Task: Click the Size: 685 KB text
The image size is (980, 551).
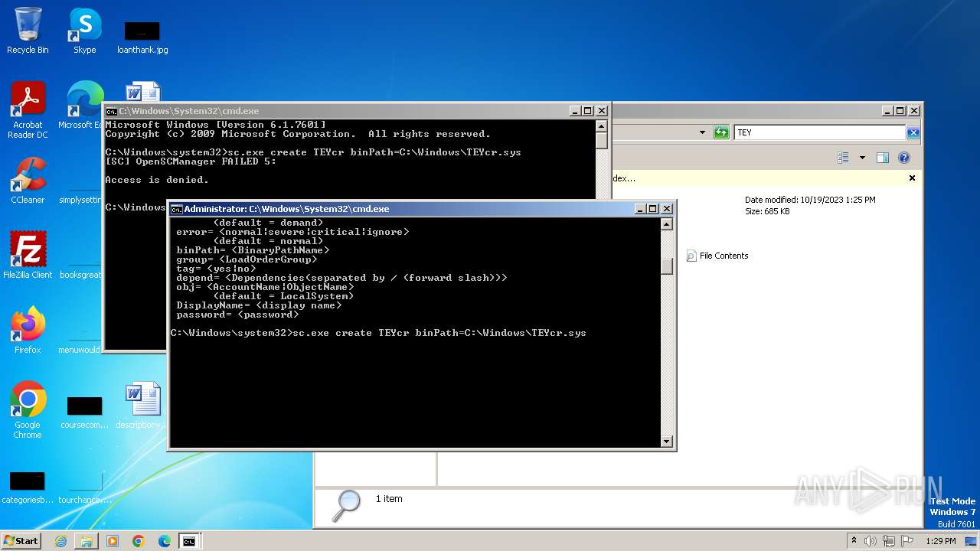Action: point(767,211)
